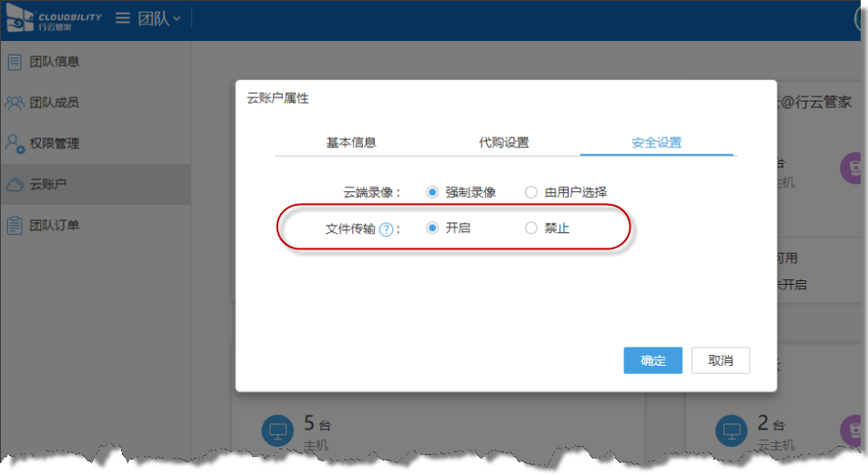This screenshot has width=868, height=475.
Task: Click the blue monitor icon beside 5 台
Action: [278, 430]
